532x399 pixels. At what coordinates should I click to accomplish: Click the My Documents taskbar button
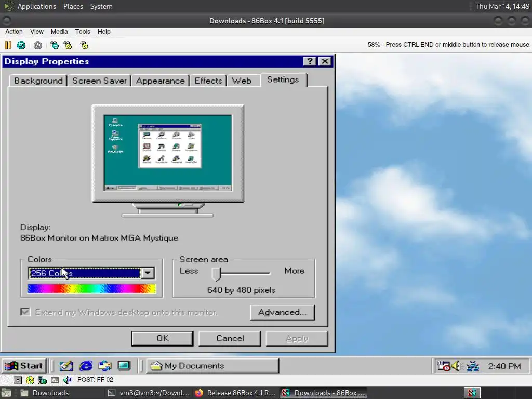[x=212, y=366]
